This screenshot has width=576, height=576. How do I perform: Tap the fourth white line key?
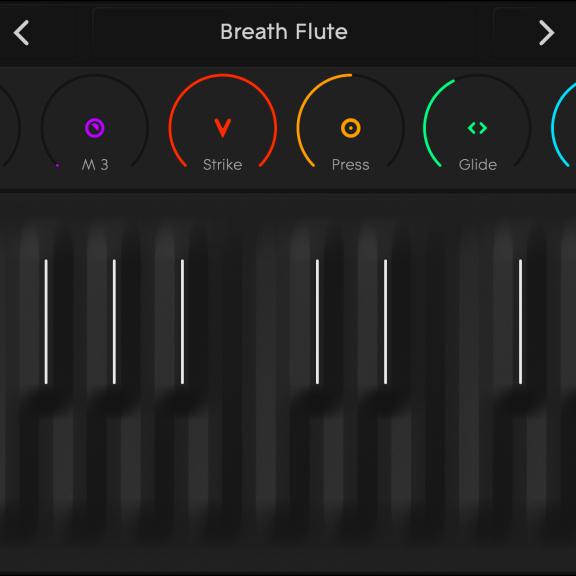(x=317, y=322)
